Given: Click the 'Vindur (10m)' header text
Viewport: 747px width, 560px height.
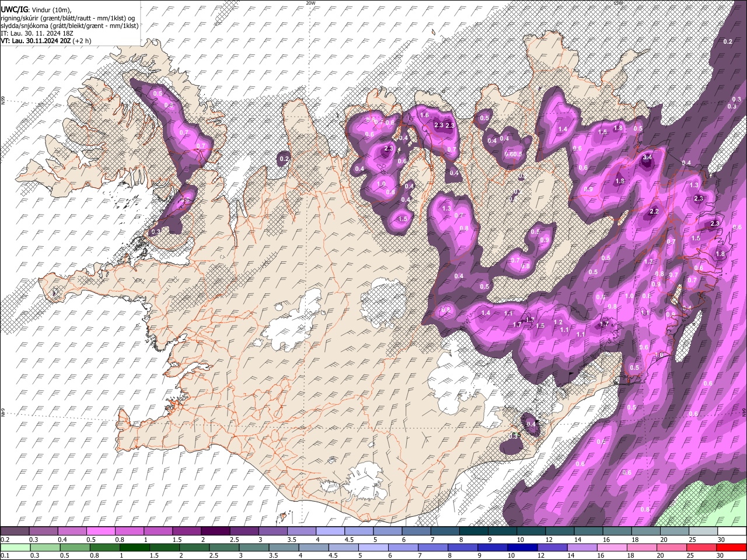Looking at the screenshot, I should (x=51, y=10).
